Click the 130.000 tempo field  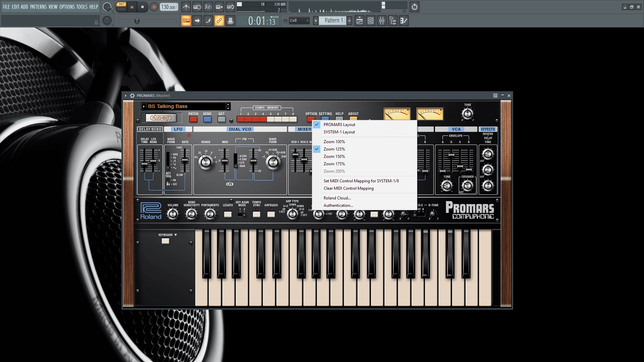click(169, 7)
